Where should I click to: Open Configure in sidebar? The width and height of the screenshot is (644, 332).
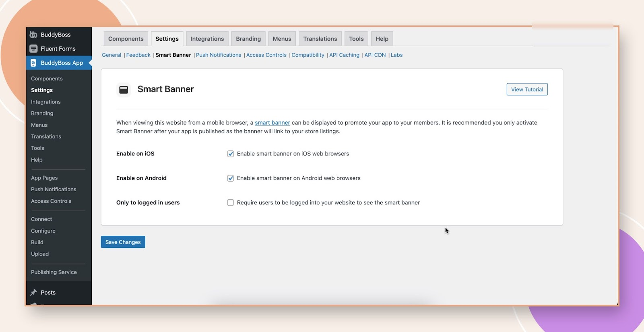tap(43, 231)
